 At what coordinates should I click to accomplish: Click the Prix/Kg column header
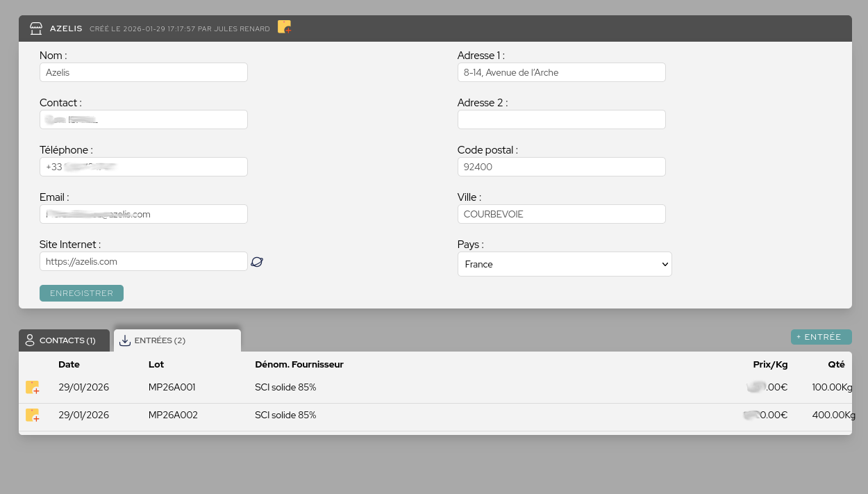pos(770,364)
